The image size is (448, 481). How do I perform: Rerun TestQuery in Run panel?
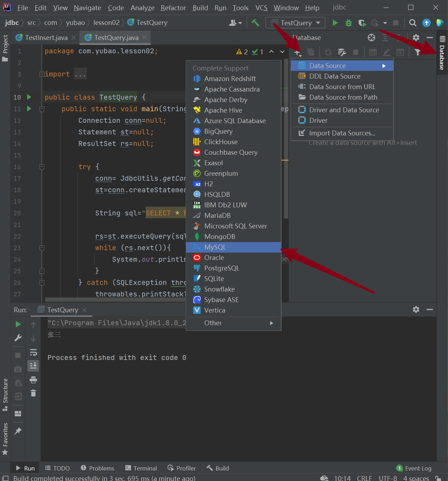point(18,324)
